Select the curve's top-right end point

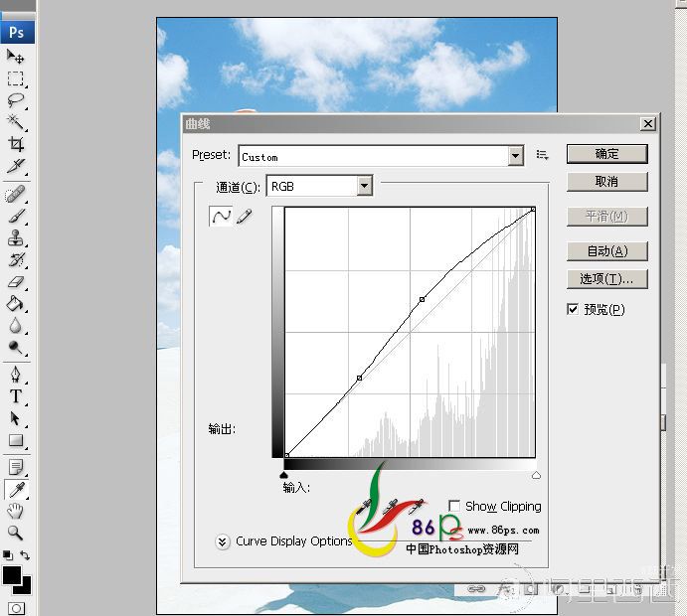(533, 210)
